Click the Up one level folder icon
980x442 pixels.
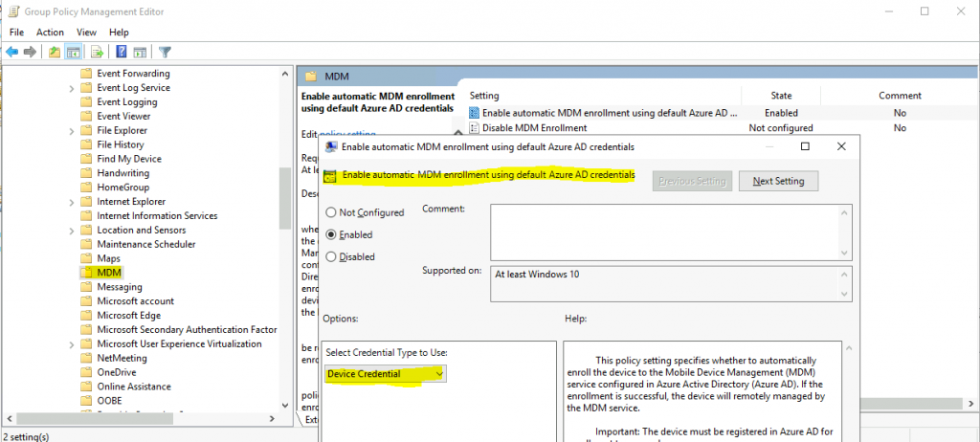pyautogui.click(x=55, y=52)
